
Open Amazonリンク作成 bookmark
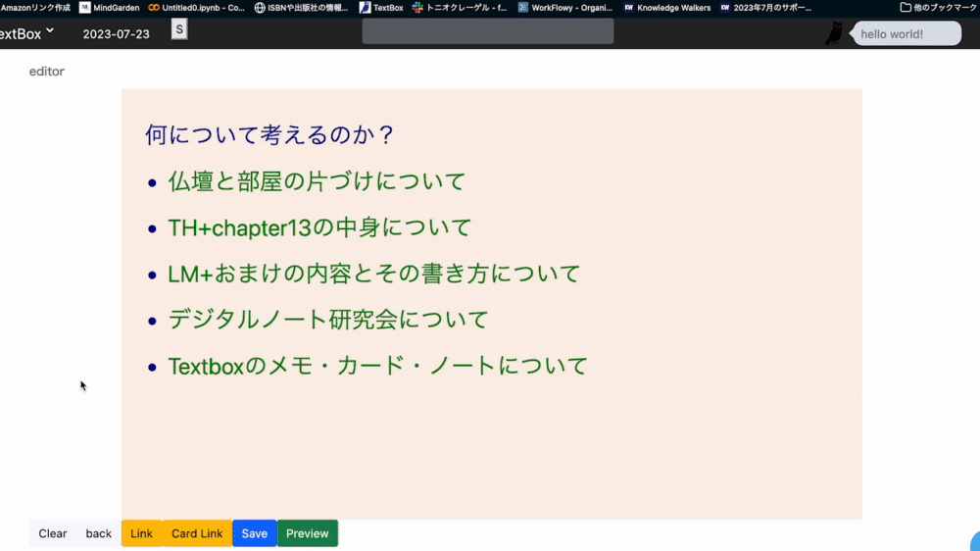pos(35,8)
